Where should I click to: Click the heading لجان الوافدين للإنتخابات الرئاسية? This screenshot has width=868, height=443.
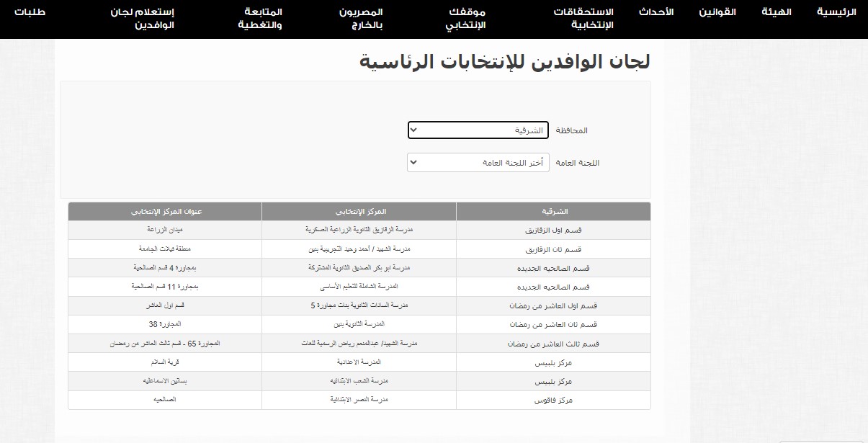504,62
